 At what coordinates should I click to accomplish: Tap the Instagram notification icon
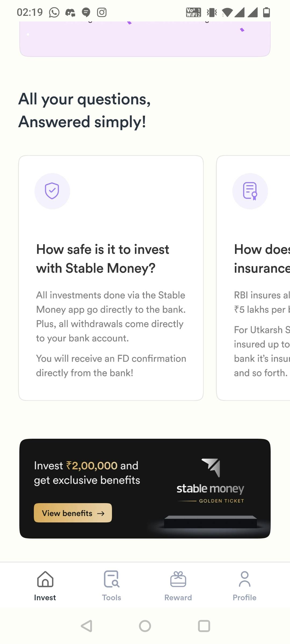pyautogui.click(x=102, y=12)
